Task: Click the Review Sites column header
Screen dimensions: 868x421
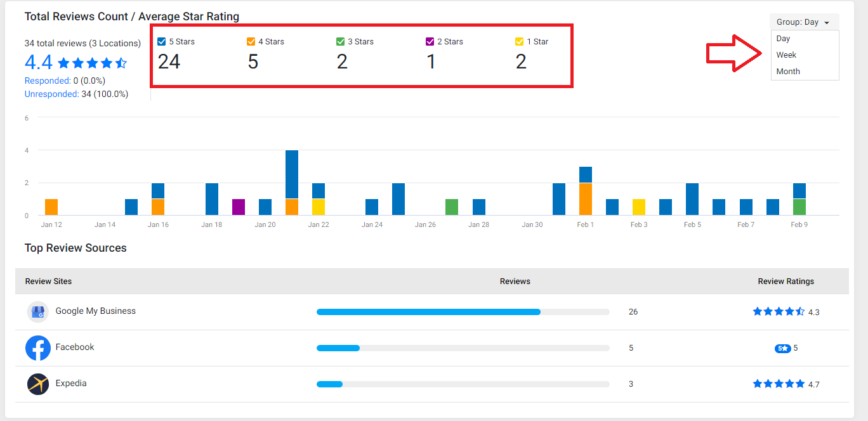Action: (49, 282)
